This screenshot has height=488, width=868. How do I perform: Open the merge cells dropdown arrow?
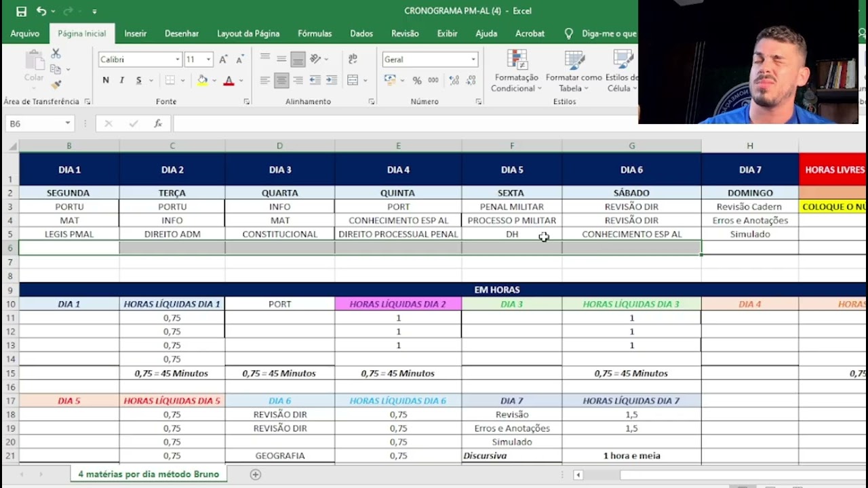pyautogui.click(x=365, y=81)
